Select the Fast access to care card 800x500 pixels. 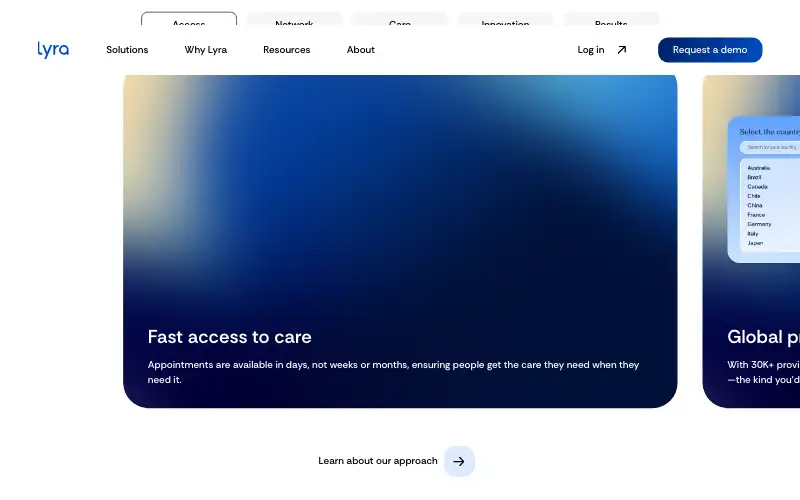pos(400,241)
